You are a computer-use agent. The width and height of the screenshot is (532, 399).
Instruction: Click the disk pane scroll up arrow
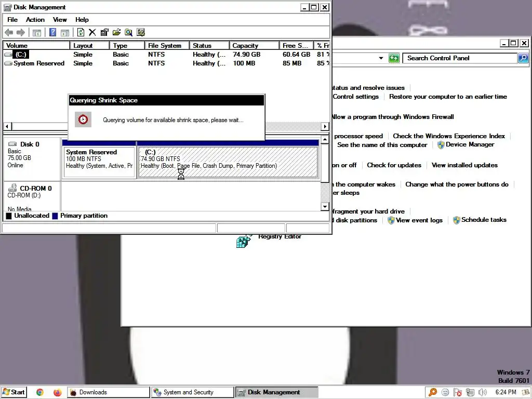(x=325, y=139)
